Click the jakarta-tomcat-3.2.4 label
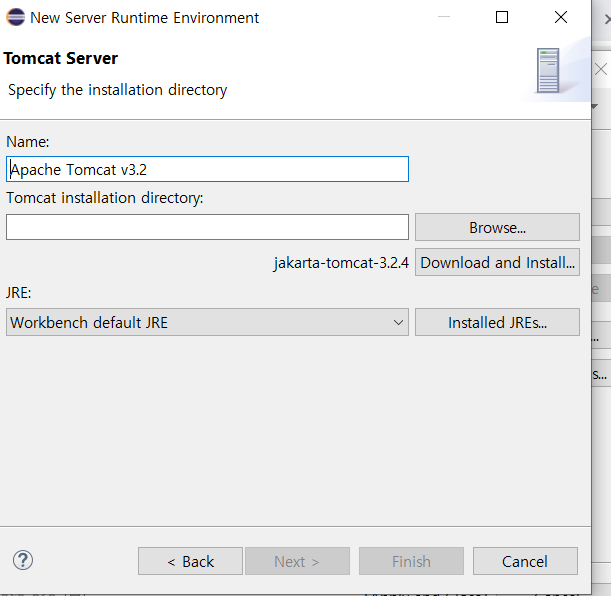This screenshot has height=596, width=611. pos(341,263)
